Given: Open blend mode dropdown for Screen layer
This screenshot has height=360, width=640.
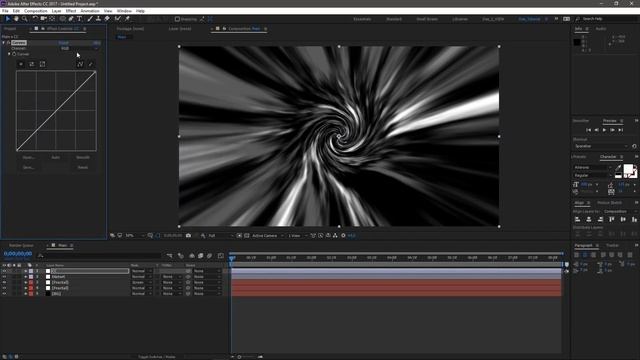Looking at the screenshot, I should [x=141, y=282].
